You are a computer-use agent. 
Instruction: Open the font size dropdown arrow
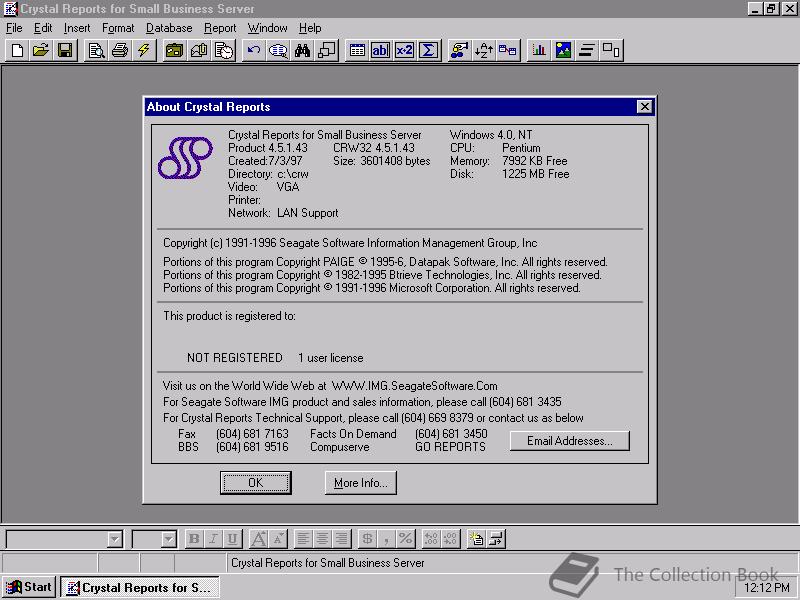(x=168, y=539)
